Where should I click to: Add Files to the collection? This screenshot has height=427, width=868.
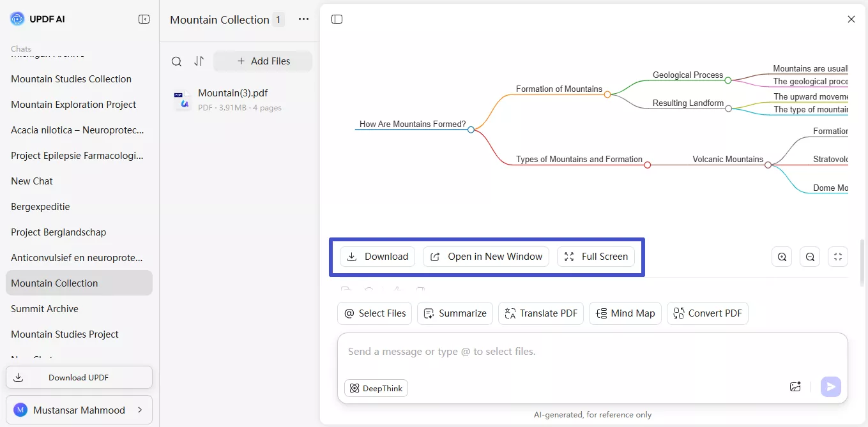(263, 61)
